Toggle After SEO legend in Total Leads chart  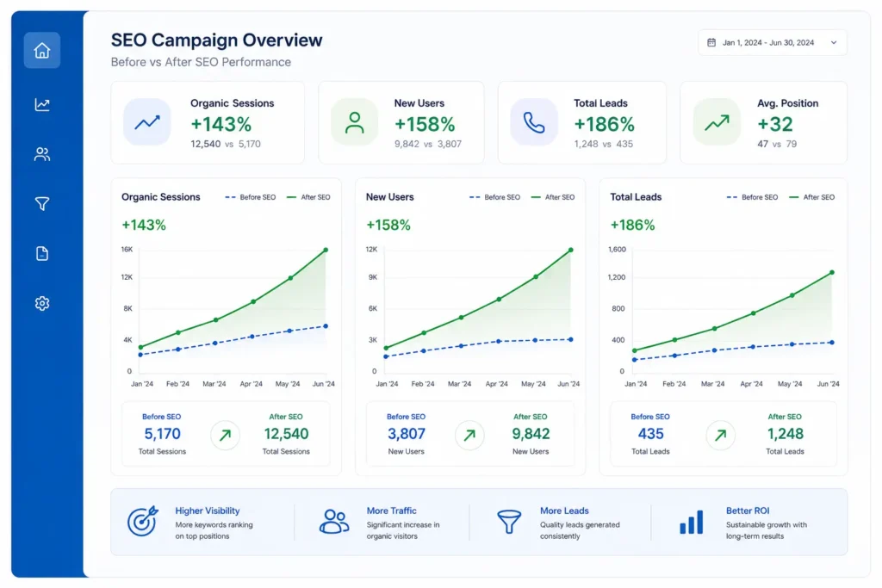811,197
